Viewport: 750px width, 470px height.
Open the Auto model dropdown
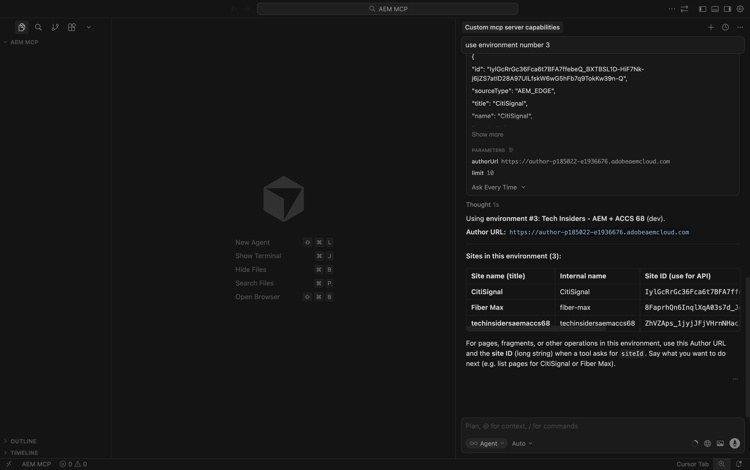tap(522, 444)
